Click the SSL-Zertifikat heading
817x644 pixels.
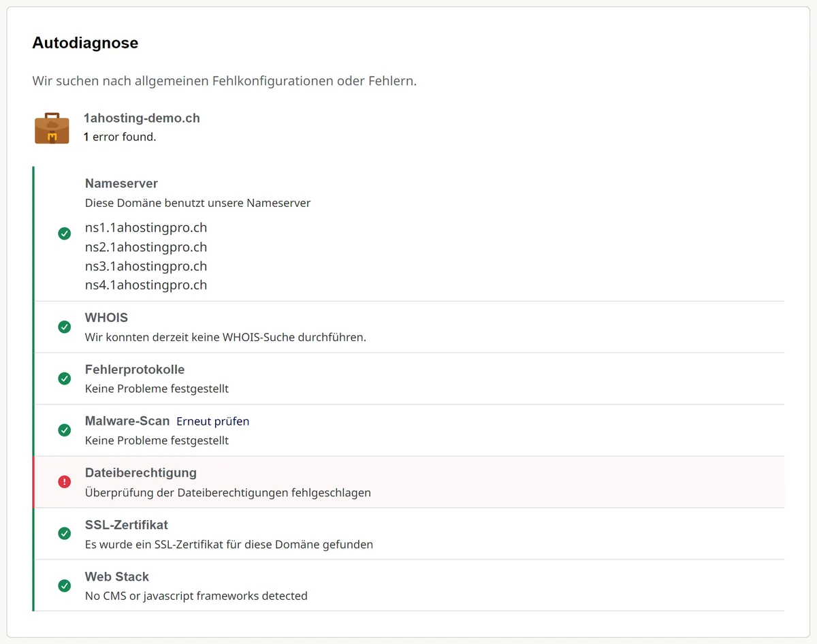click(127, 525)
